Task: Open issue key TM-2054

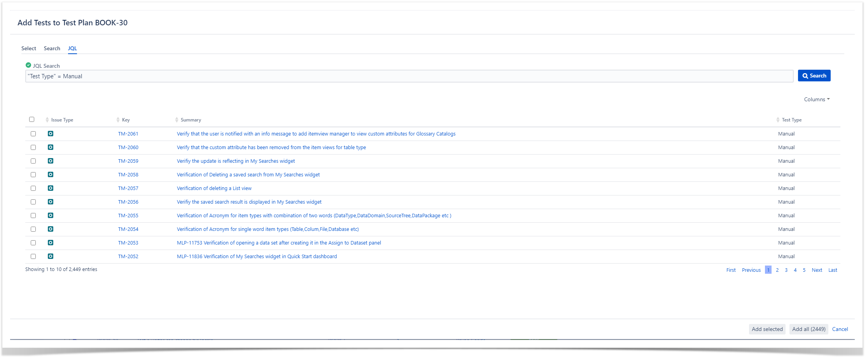Action: tap(128, 229)
